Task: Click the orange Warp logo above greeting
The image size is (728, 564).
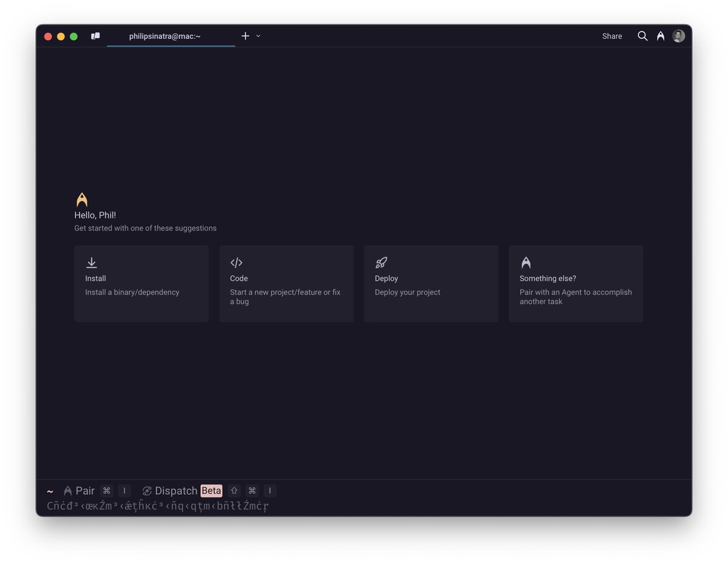Action: [x=82, y=200]
